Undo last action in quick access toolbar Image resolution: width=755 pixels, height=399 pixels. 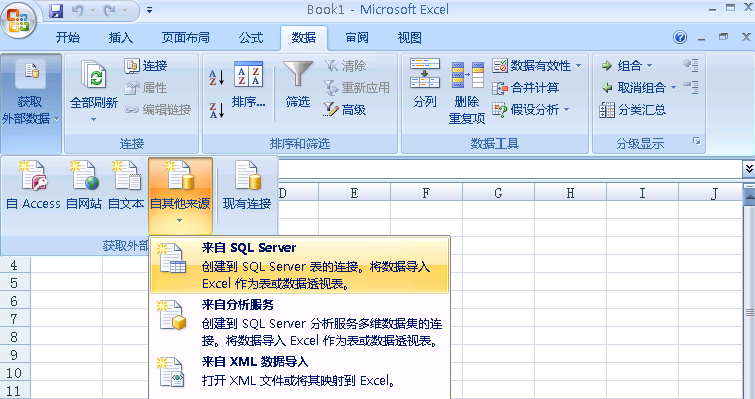point(78,10)
